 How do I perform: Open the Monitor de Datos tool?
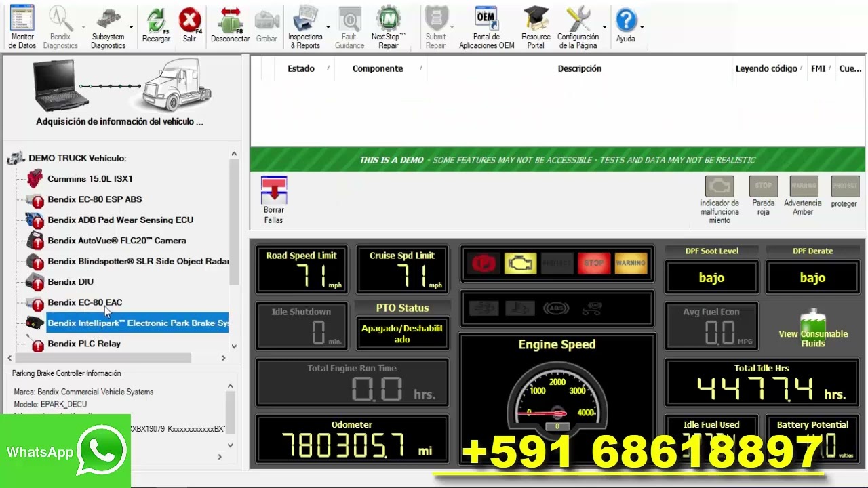(x=22, y=27)
